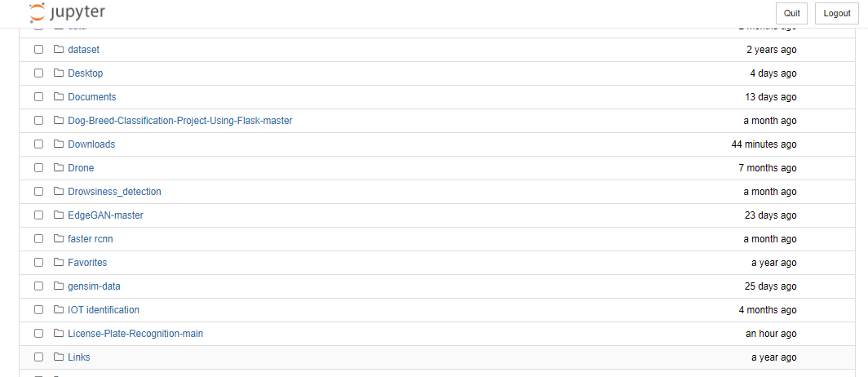Click the folder icon next to EdgeGAN-master
Screen dimensions: 868x377
coord(59,215)
